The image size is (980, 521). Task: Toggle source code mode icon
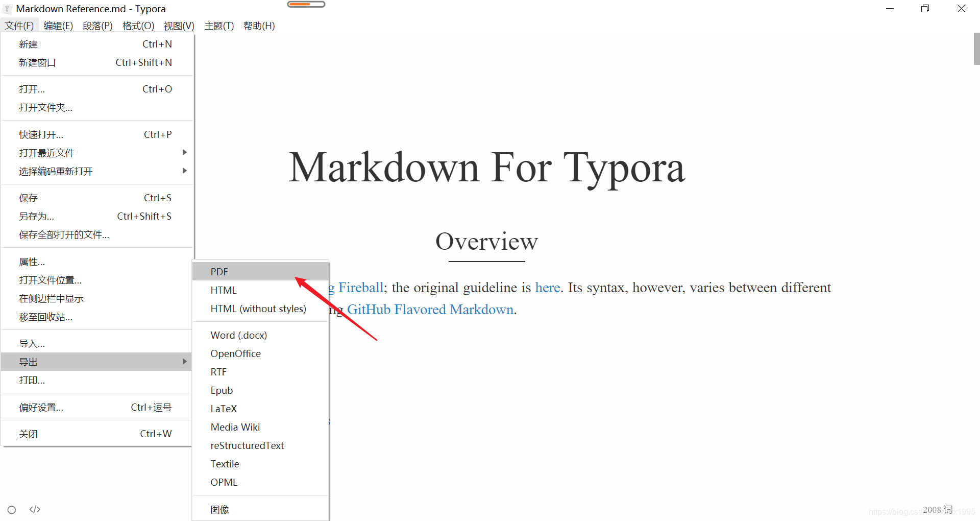[35, 509]
